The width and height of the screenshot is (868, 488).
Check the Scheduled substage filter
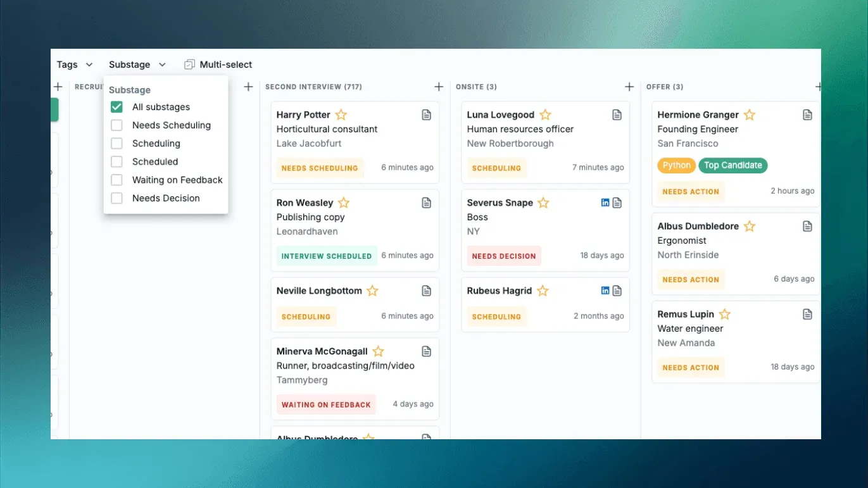tap(116, 161)
